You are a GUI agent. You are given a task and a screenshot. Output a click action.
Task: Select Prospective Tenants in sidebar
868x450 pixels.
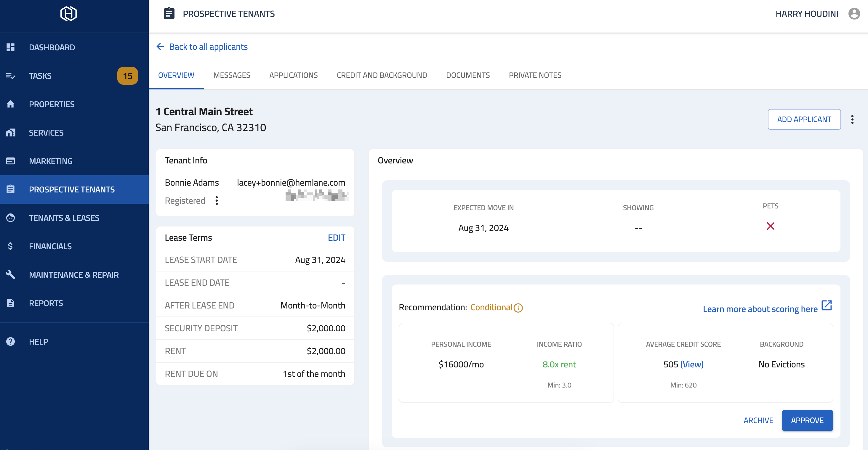coord(74,189)
